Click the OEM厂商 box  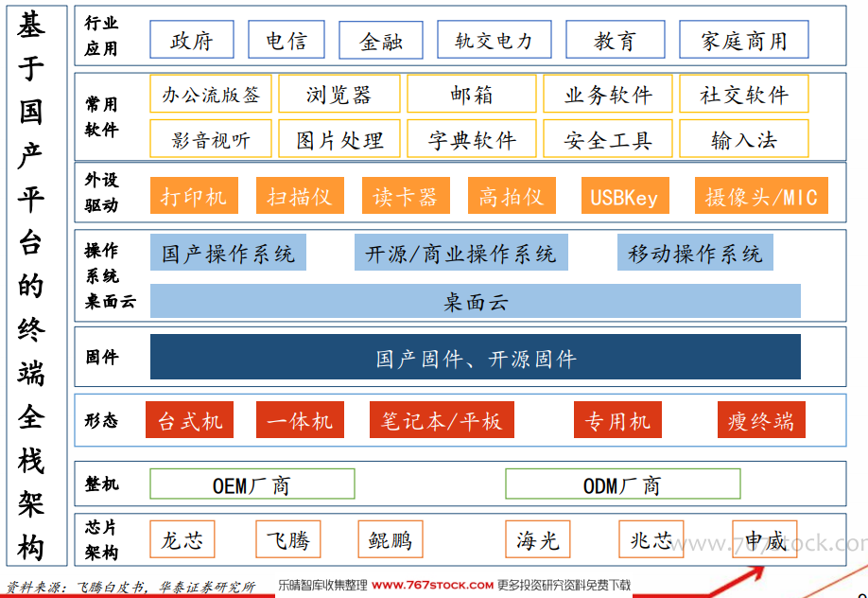point(252,484)
